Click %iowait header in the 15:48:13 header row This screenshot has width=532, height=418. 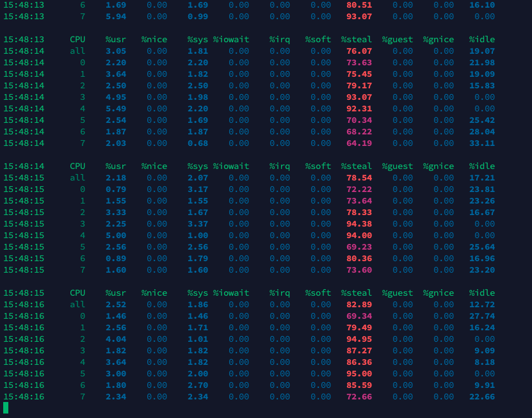231,40
